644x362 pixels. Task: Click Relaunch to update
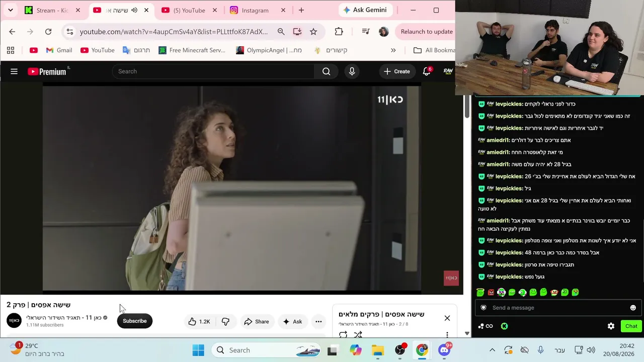pos(427,32)
